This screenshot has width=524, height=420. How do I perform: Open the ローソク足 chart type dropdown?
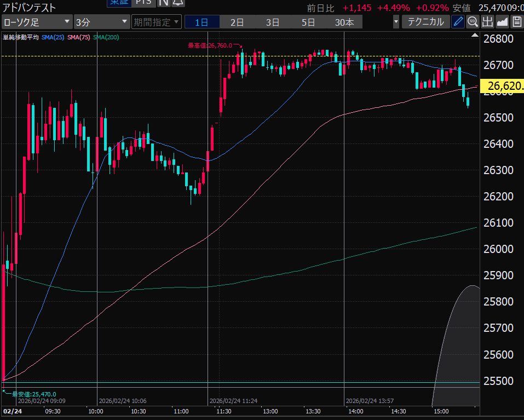37,22
